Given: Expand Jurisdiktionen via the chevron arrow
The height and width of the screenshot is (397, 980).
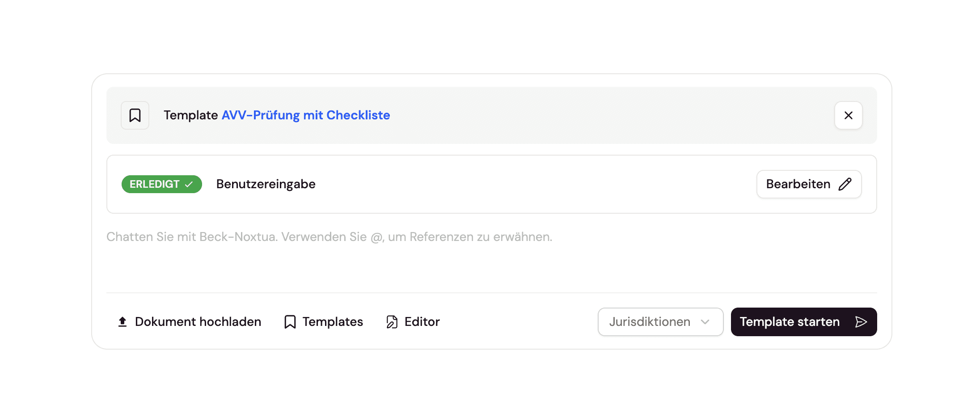Looking at the screenshot, I should pyautogui.click(x=705, y=322).
